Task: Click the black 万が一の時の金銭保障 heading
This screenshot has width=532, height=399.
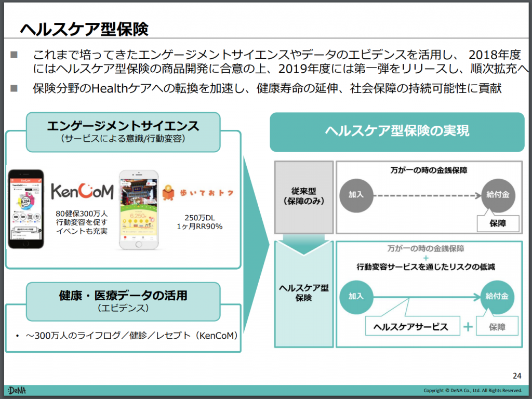Action: (x=429, y=170)
